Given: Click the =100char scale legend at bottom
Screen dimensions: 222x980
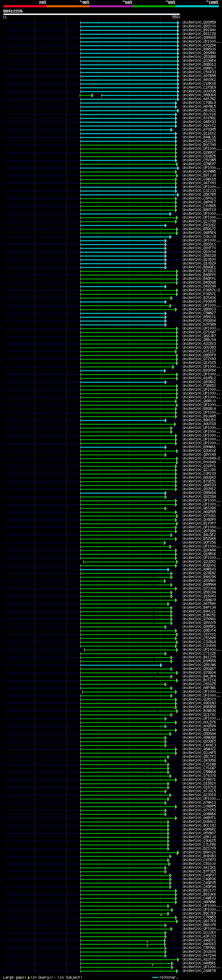Looking at the screenshot, I should point(165,977).
